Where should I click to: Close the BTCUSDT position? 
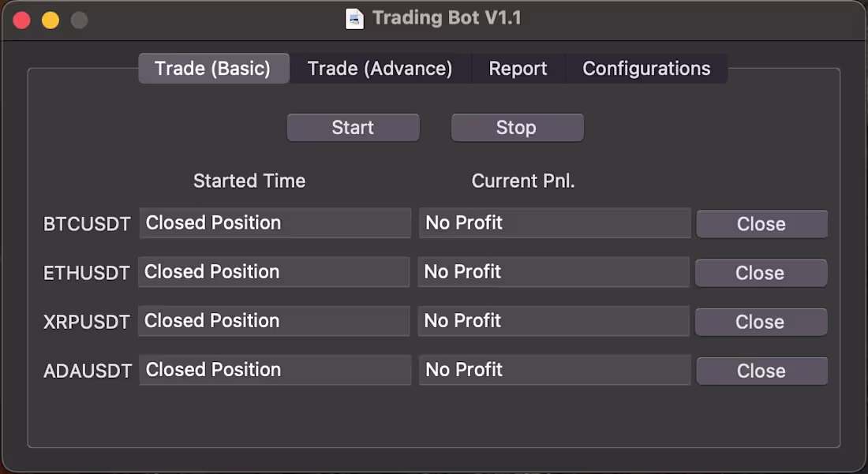coord(761,224)
